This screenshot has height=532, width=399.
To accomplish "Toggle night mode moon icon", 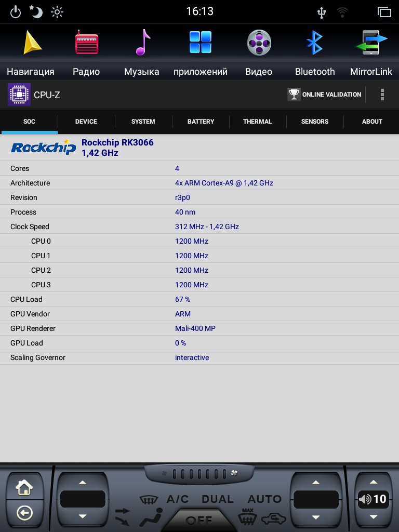I will point(36,12).
